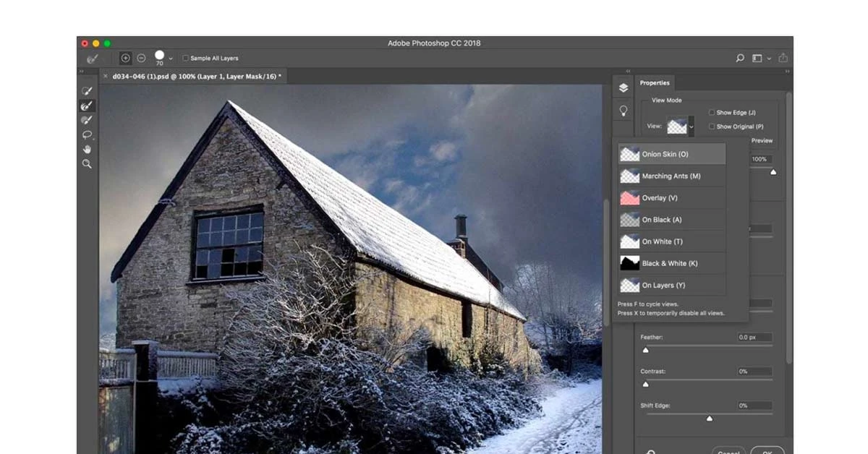
Task: Select the Quick Selection tool
Action: click(87, 90)
